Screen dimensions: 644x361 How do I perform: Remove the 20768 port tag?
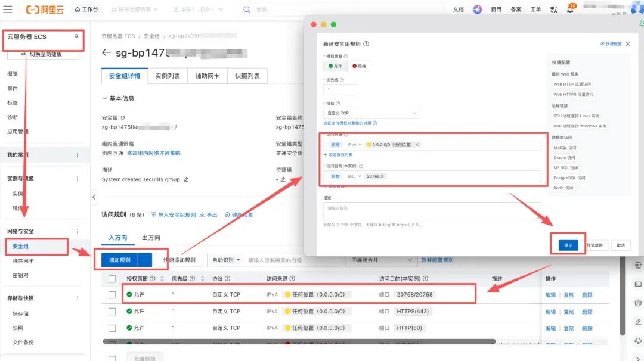[382, 176]
